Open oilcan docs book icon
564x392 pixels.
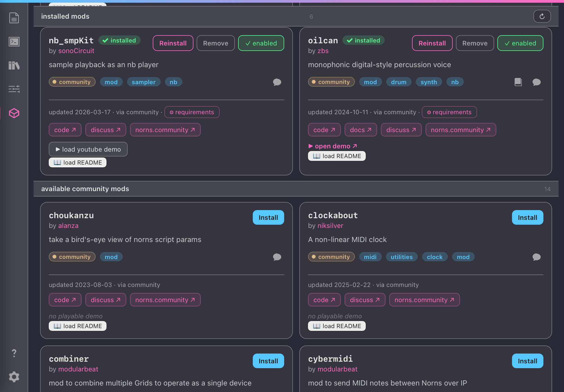tap(518, 82)
